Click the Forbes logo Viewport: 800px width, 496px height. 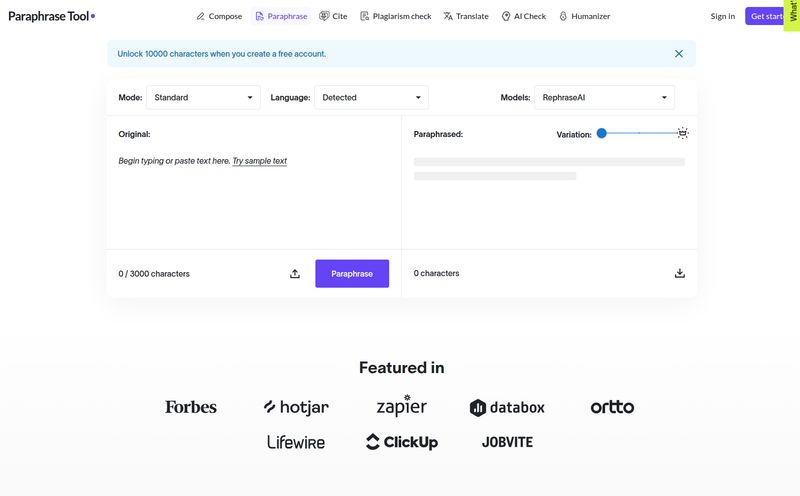(x=191, y=407)
